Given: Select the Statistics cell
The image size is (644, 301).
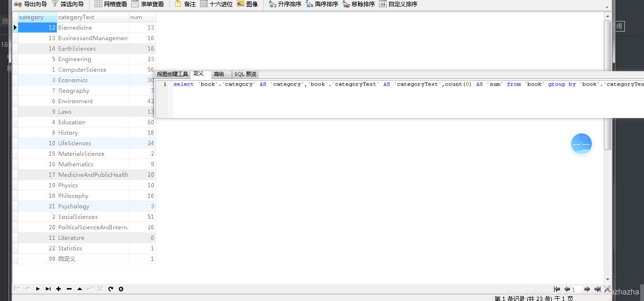Looking at the screenshot, I should pyautogui.click(x=93, y=248).
